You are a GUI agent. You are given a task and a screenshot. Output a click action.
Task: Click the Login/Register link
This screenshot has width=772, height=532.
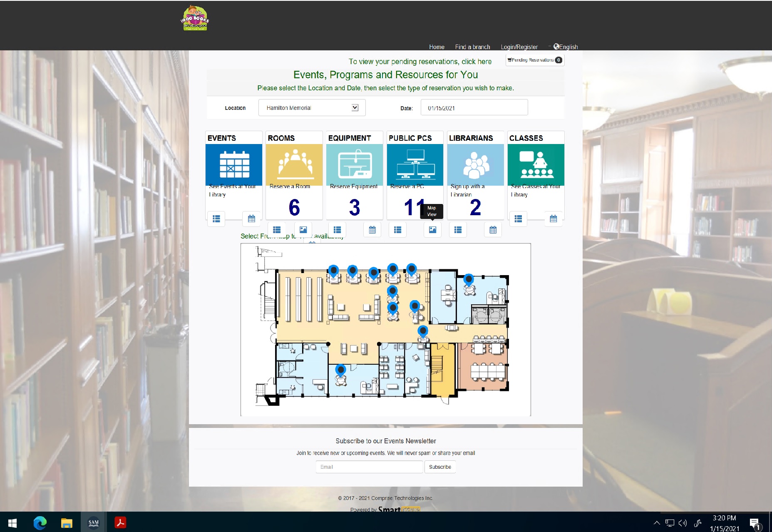519,47
